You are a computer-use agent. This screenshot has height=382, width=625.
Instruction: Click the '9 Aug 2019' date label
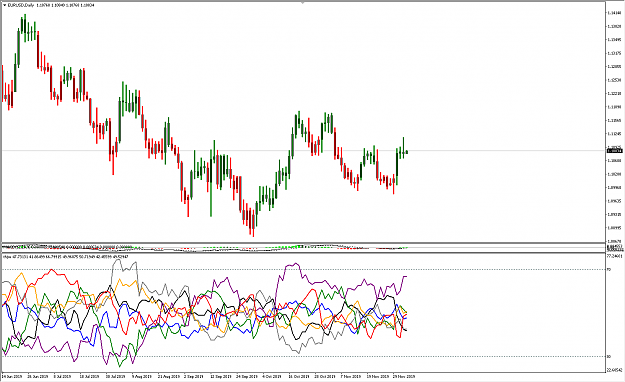(142, 376)
